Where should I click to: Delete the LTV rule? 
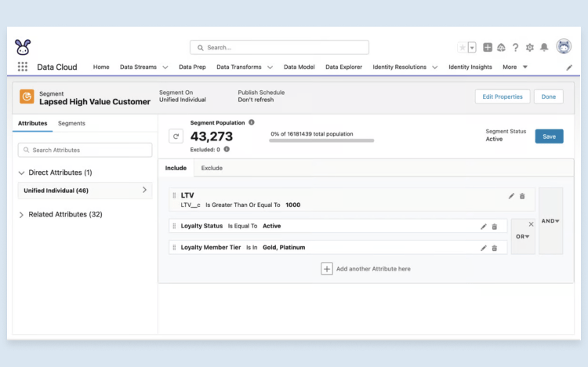point(522,196)
